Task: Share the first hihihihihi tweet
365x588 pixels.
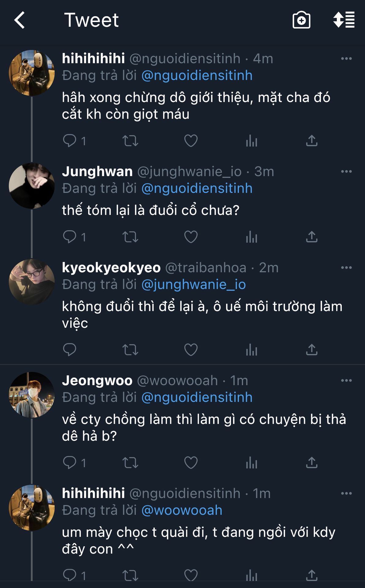Action: (x=312, y=141)
